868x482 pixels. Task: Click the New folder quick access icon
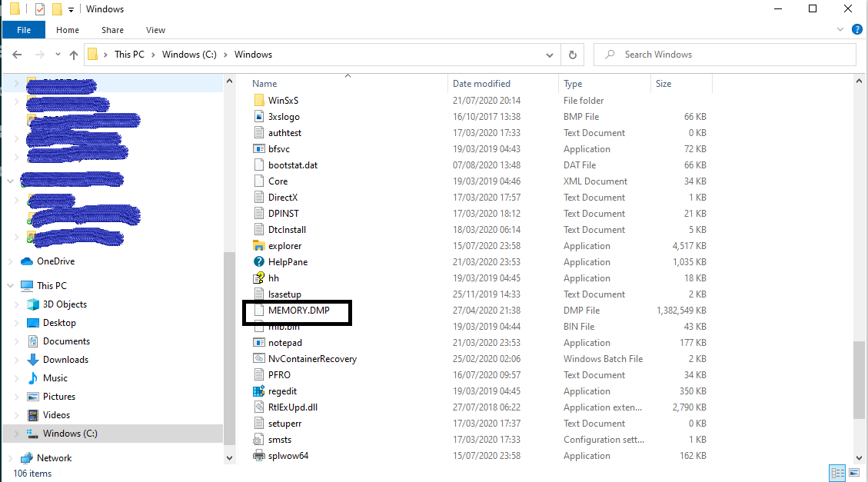pyautogui.click(x=56, y=9)
